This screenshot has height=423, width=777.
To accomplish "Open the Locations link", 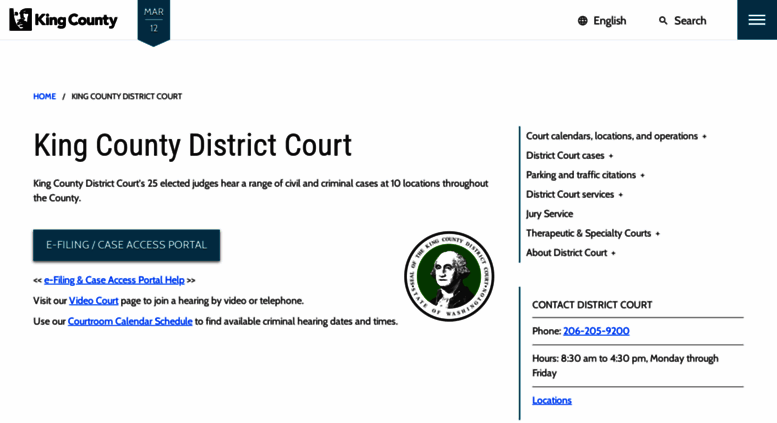I will tap(552, 400).
